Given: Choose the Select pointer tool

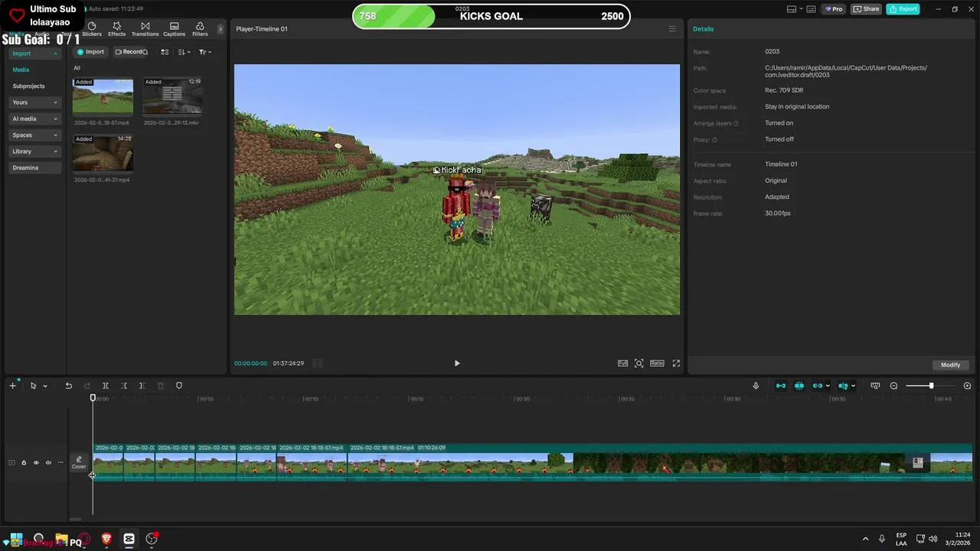Looking at the screenshot, I should (x=33, y=386).
